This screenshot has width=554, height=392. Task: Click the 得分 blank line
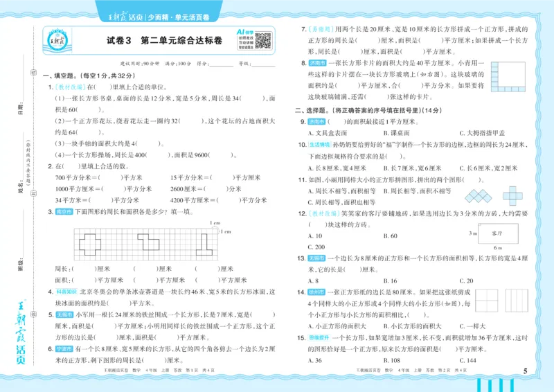221,64
